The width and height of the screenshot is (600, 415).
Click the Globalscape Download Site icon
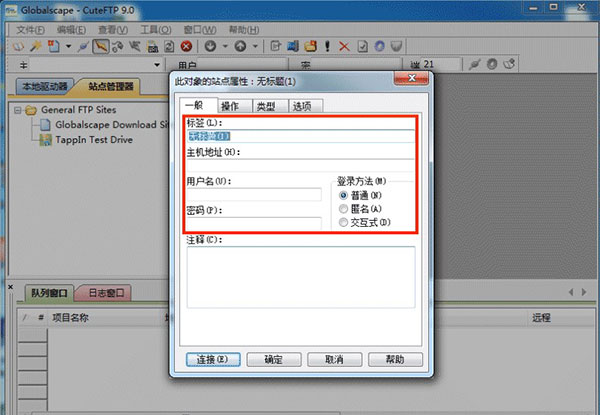click(46, 125)
